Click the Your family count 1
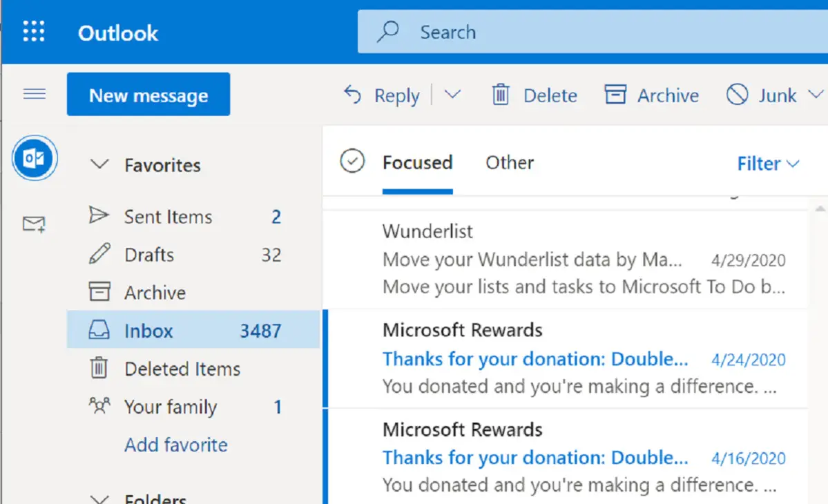Image resolution: width=828 pixels, height=504 pixels. click(x=278, y=407)
